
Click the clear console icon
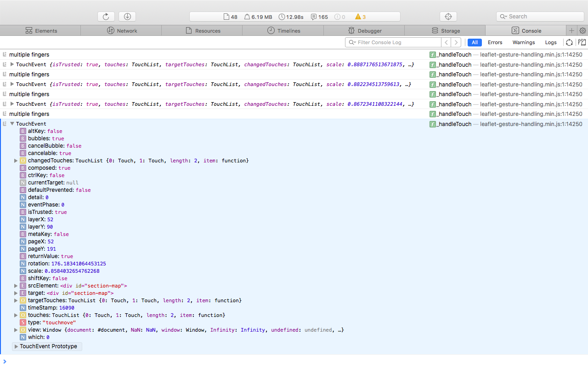(570, 42)
